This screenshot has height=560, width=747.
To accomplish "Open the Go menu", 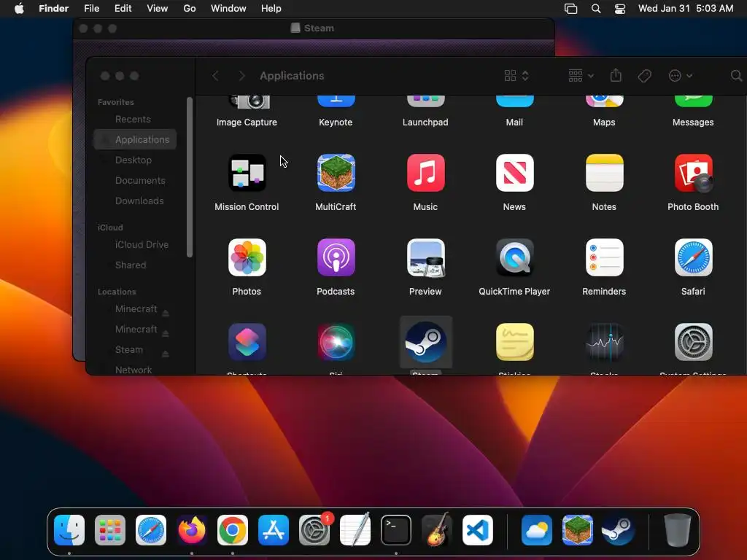I will pos(190,9).
